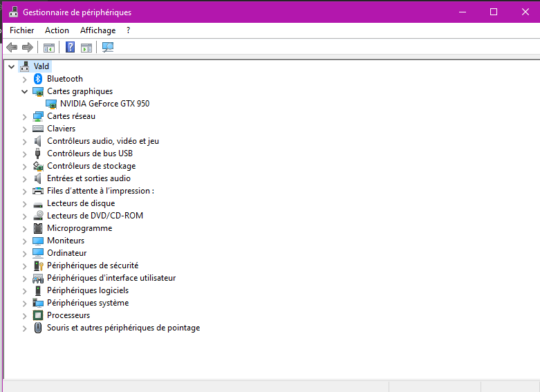The width and height of the screenshot is (540, 392).
Task: Select Périphériques logiciels label
Action: click(x=88, y=290)
